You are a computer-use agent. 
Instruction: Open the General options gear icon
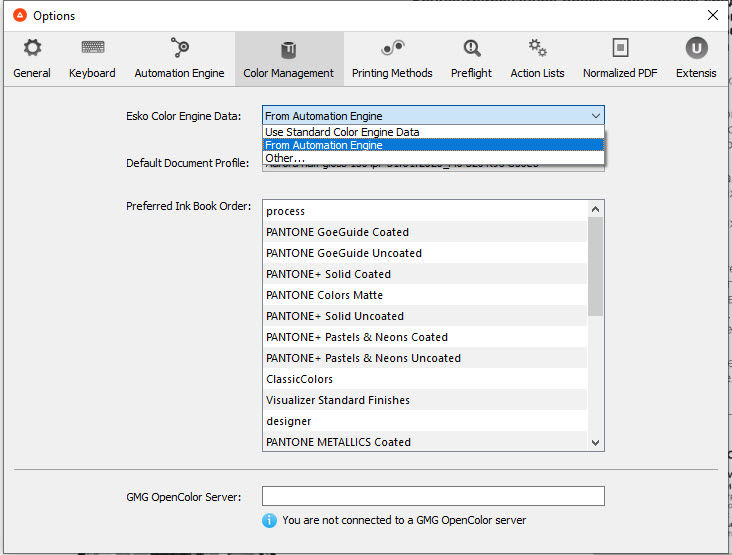pyautogui.click(x=32, y=48)
